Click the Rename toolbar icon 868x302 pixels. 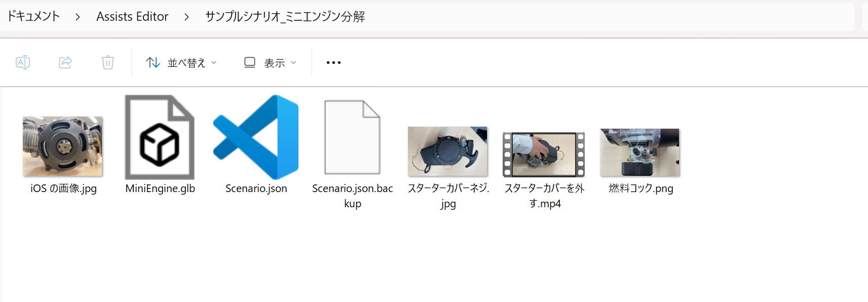click(x=23, y=62)
